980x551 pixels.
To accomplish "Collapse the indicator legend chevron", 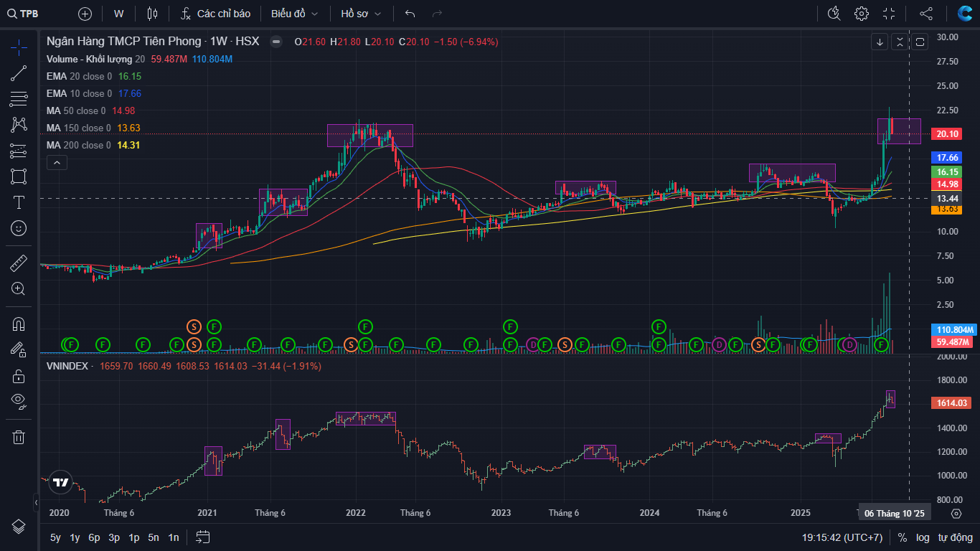I will tap(57, 163).
